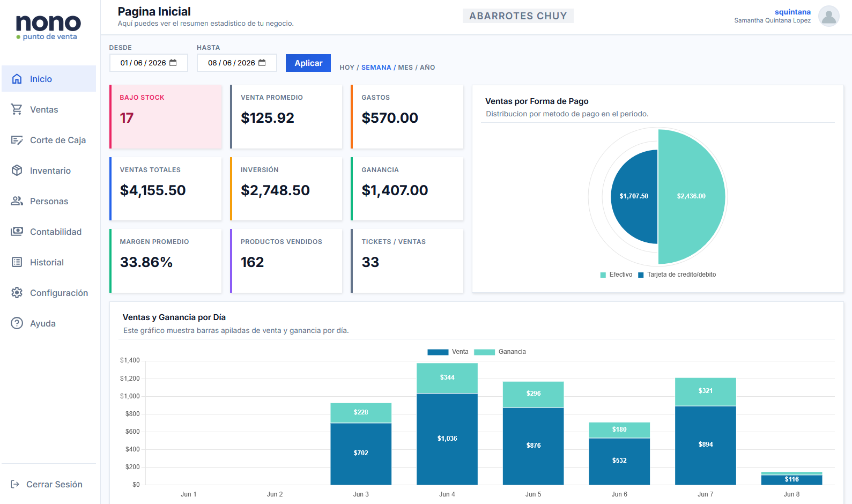Select the user avatar profile picture
Viewport: 852px width, 504px height.
pyautogui.click(x=828, y=16)
